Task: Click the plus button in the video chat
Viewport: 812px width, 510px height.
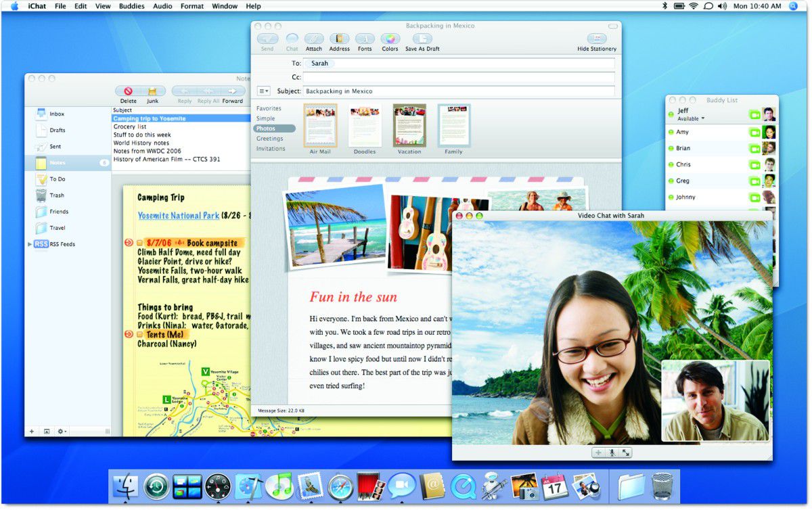Action: (598, 453)
